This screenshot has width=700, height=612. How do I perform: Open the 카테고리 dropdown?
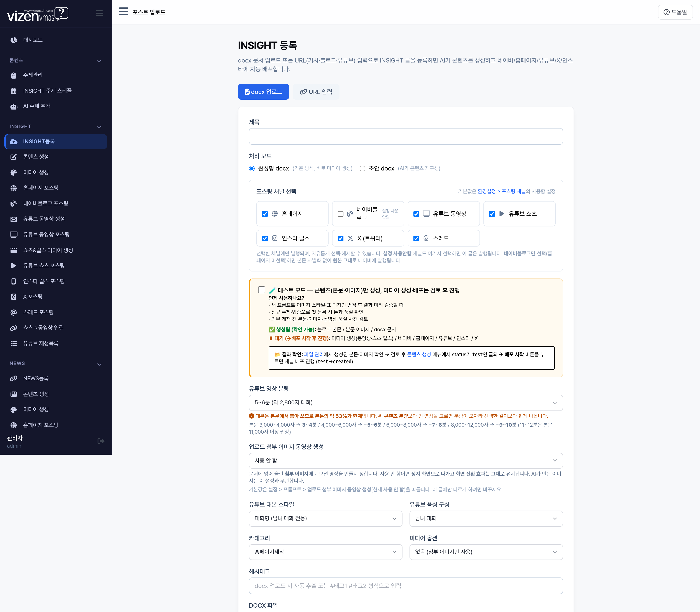(325, 552)
